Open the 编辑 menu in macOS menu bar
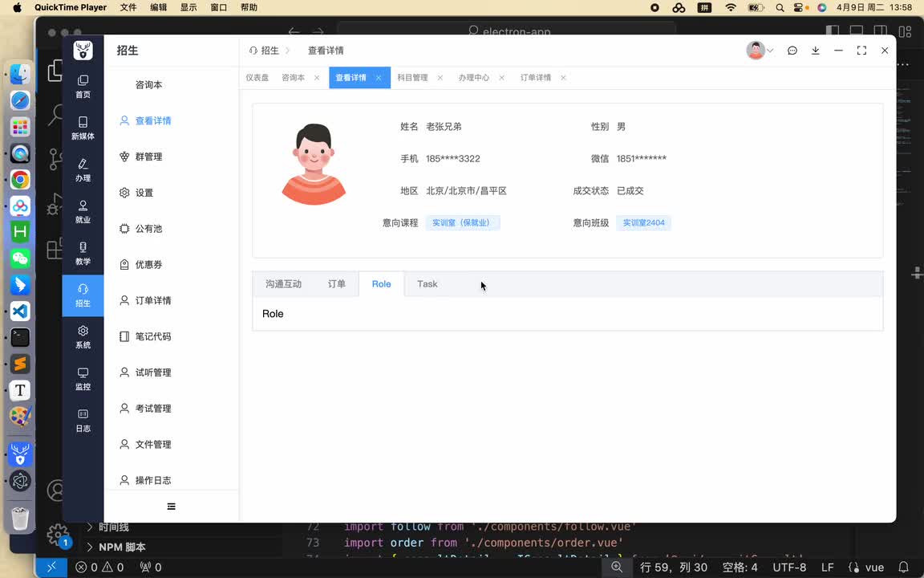 159,8
